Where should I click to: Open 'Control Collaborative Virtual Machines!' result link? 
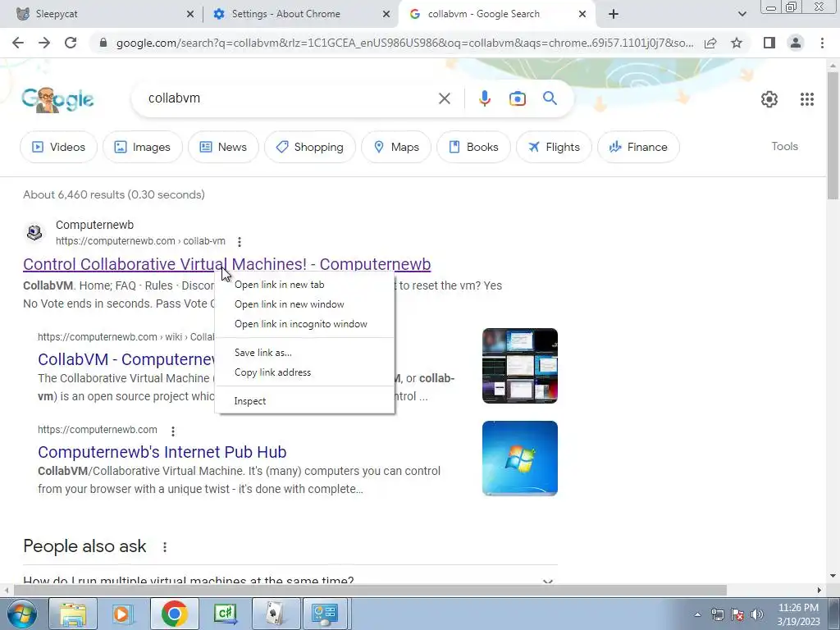[x=226, y=264]
